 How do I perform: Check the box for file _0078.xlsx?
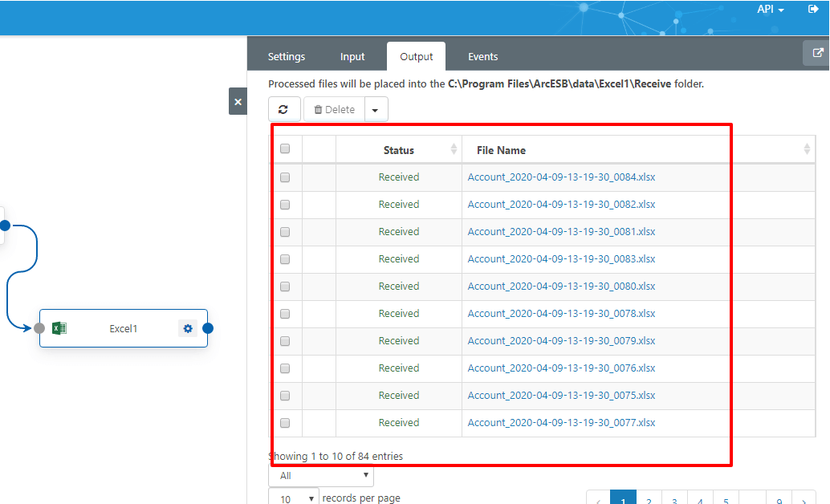point(285,314)
